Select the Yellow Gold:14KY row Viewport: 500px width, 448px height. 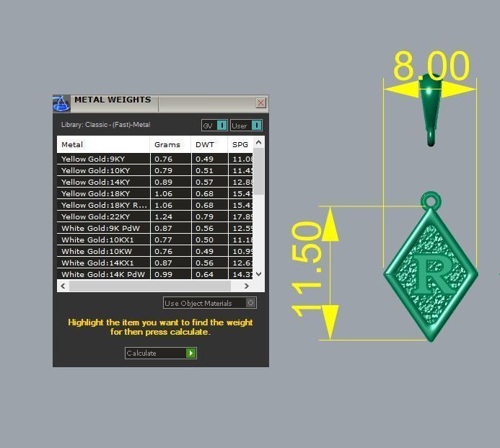[155, 182]
